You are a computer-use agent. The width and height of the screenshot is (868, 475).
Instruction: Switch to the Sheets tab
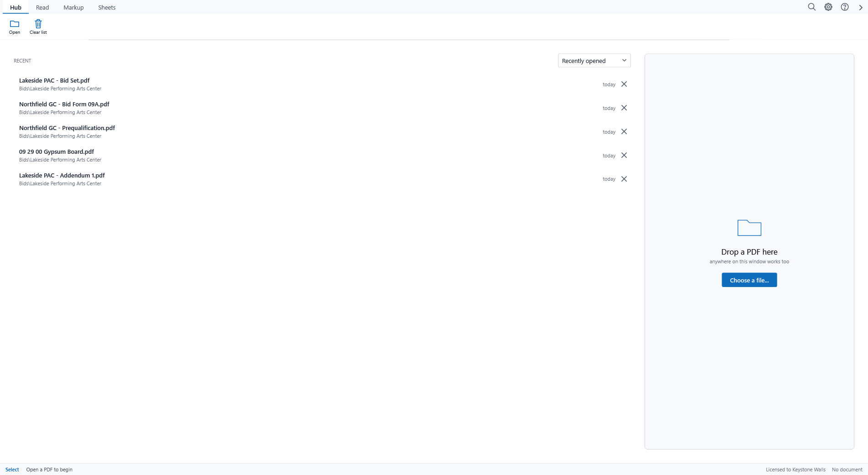click(107, 7)
